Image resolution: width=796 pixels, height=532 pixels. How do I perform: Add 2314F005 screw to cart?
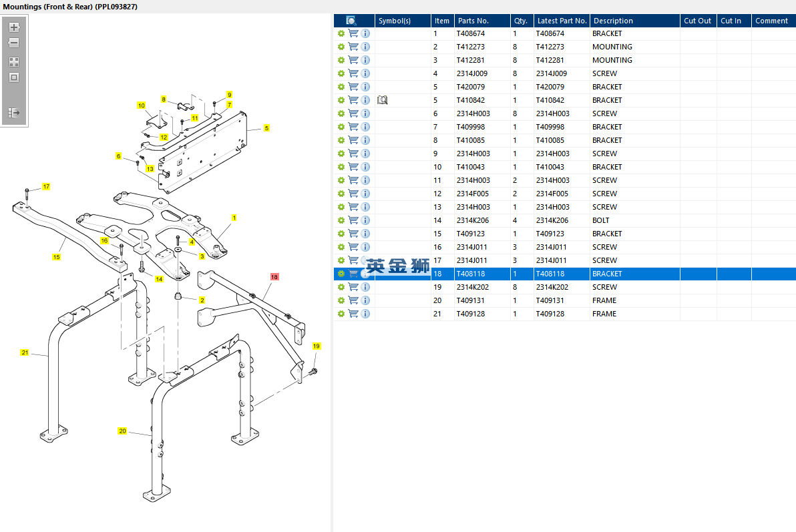pyautogui.click(x=353, y=194)
